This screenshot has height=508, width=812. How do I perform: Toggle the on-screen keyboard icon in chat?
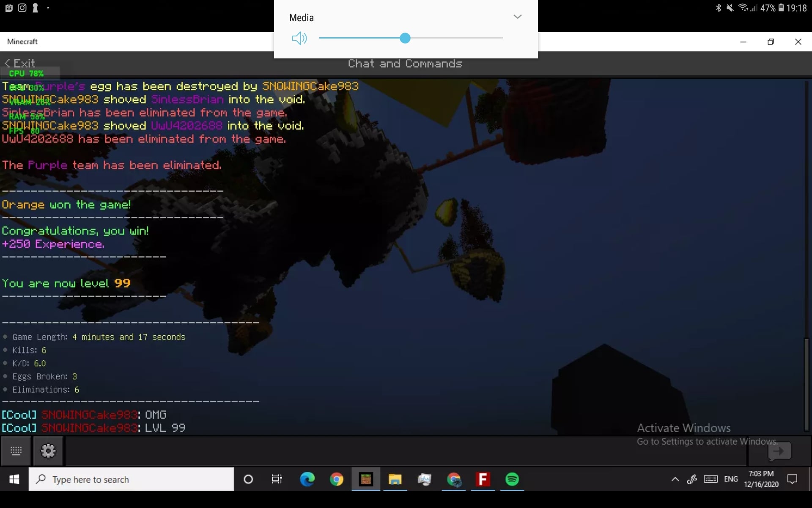tap(16, 451)
